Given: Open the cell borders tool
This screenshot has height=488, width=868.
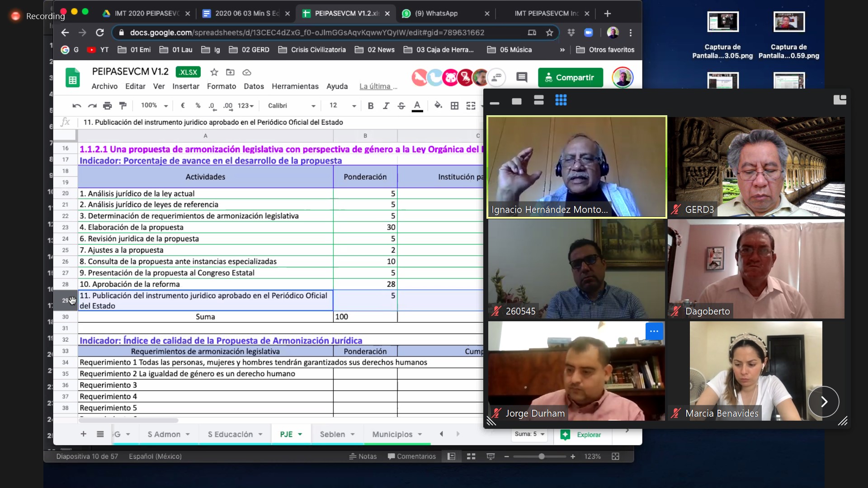Looking at the screenshot, I should tap(455, 106).
